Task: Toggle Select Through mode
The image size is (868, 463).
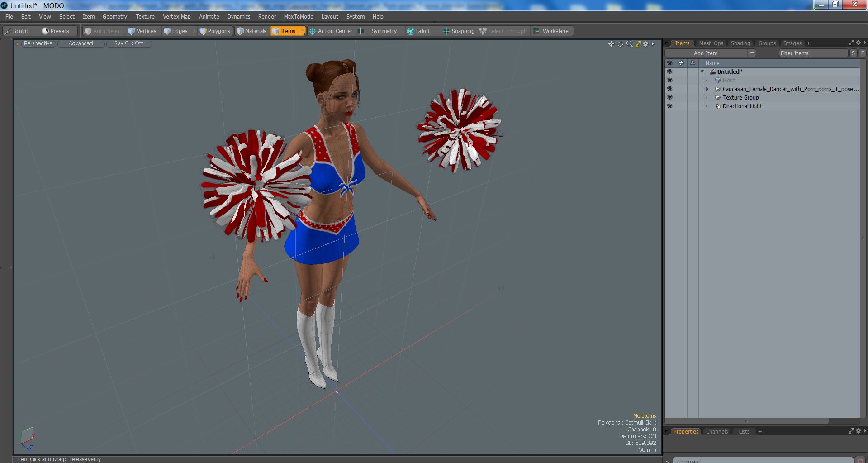Action: coord(503,31)
